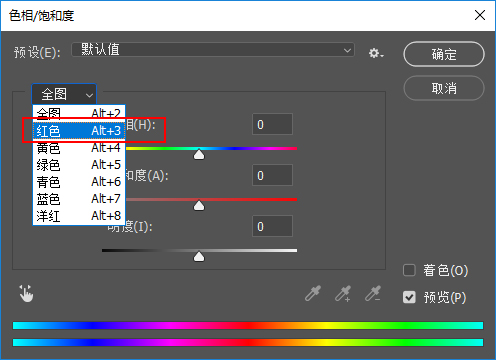Click the lightness slider handle
Viewport: 496px width, 360px height.
tap(199, 256)
